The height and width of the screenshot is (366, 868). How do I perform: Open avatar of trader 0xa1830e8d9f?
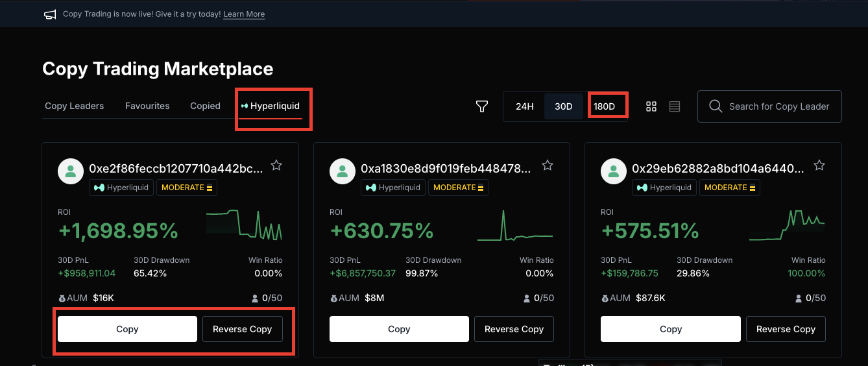point(343,171)
